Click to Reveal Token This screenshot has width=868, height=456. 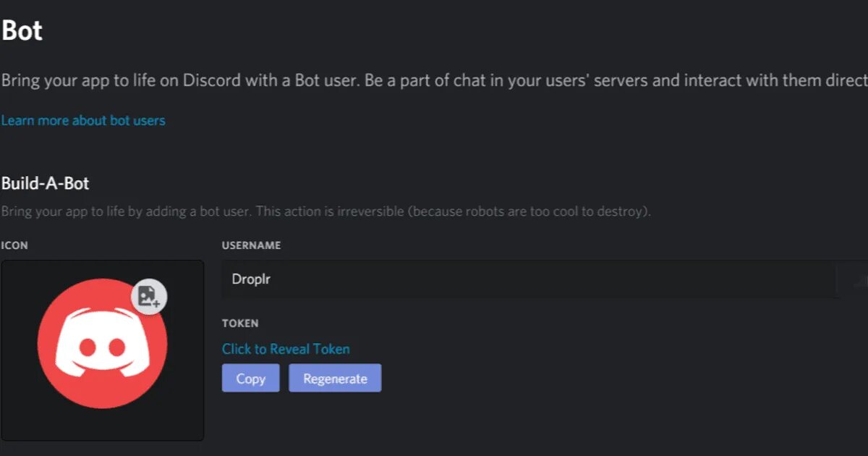pos(286,349)
